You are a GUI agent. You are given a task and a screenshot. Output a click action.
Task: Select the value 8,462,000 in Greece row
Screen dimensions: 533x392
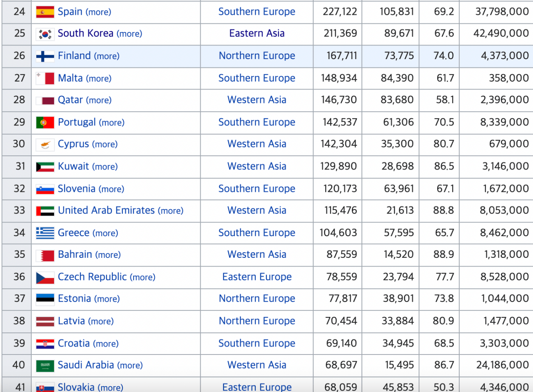(505, 232)
